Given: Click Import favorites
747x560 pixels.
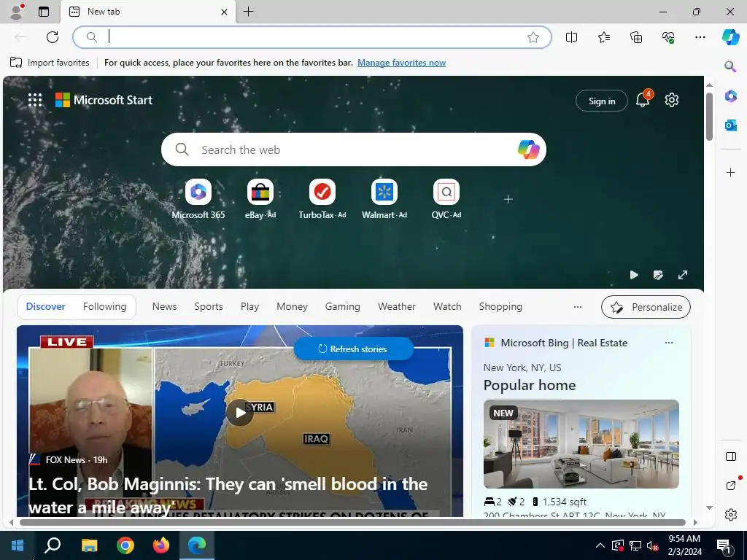Looking at the screenshot, I should (x=50, y=63).
